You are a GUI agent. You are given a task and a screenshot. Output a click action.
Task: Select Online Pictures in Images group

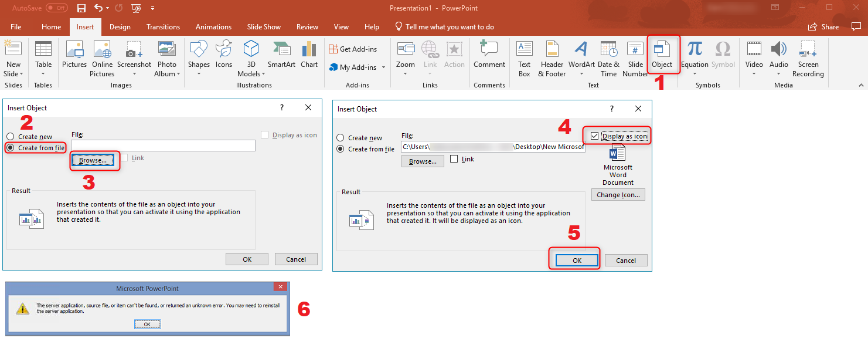click(102, 58)
